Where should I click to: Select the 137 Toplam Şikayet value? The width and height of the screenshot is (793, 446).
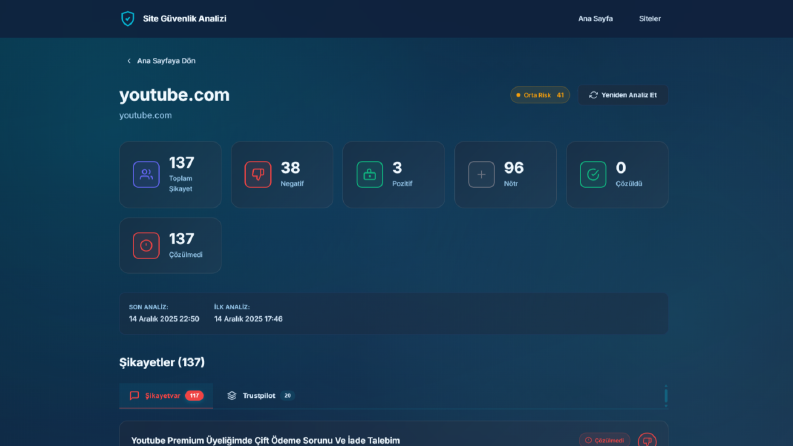click(182, 163)
